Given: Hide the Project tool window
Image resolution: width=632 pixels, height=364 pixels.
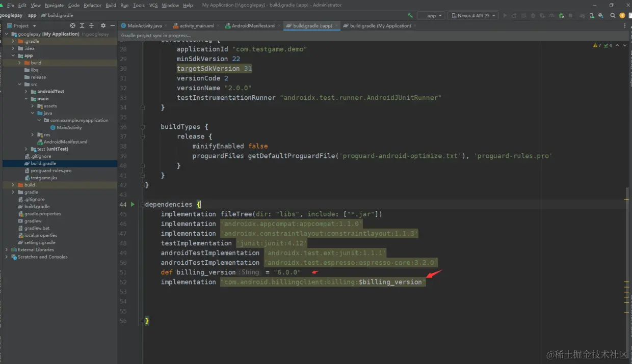Looking at the screenshot, I should [113, 25].
